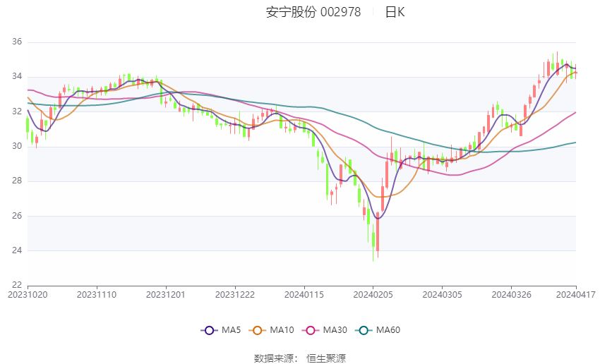Click the 30 price axis label
600x364 pixels.
pyautogui.click(x=17, y=146)
